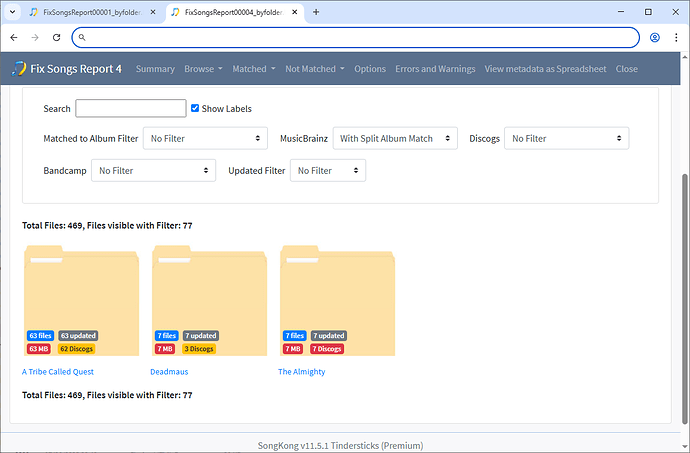The image size is (690, 453).
Task: Click the SongKong logo in the navbar
Action: point(19,69)
